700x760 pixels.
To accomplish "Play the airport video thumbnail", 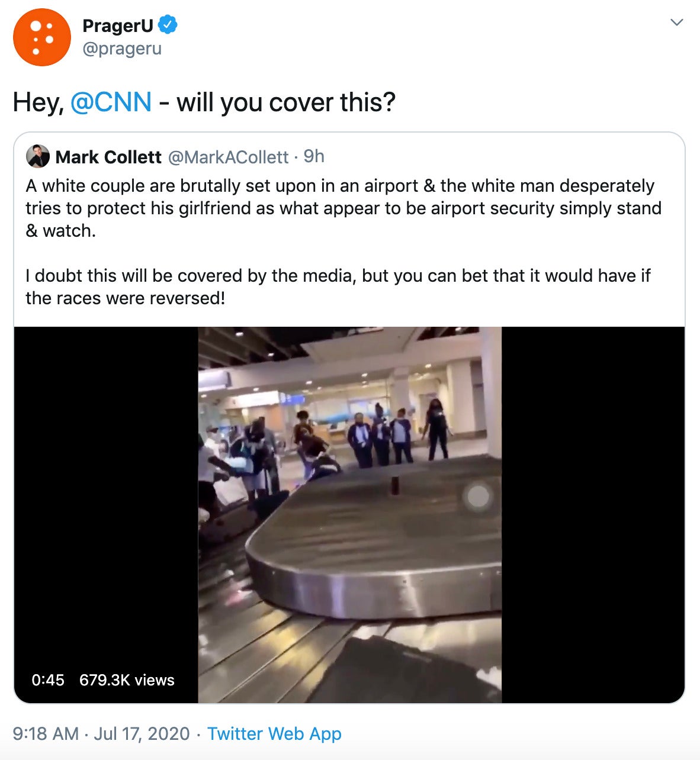I will point(349,514).
